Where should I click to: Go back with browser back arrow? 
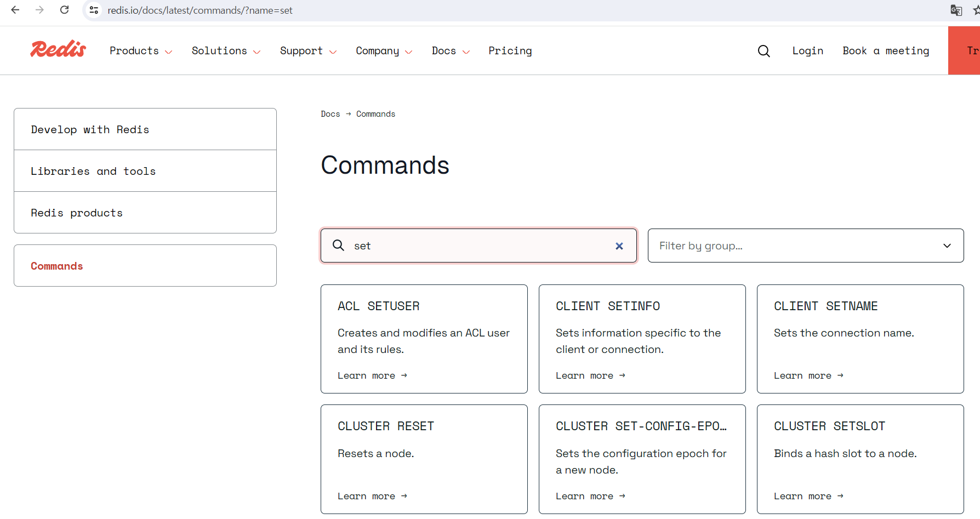pyautogui.click(x=15, y=10)
